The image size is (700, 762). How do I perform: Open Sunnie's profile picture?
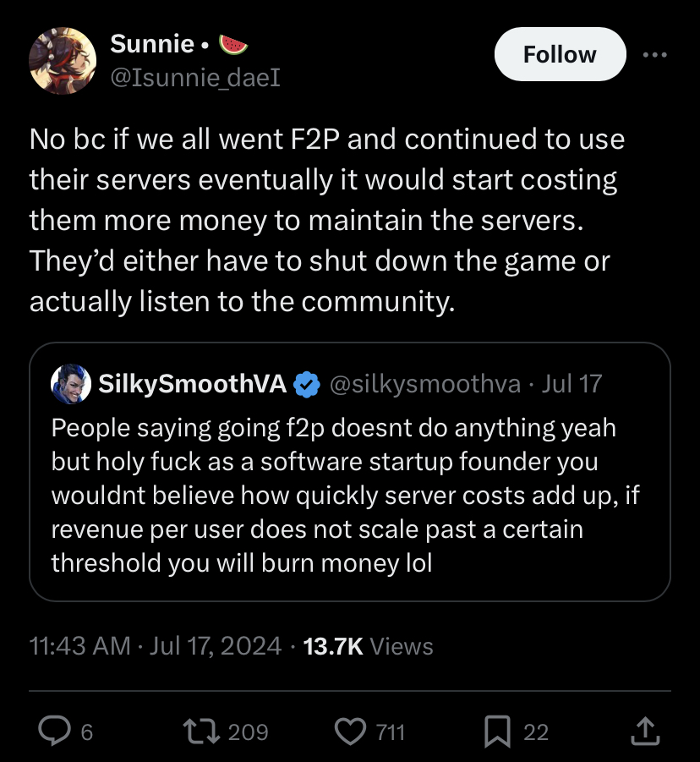pos(63,60)
